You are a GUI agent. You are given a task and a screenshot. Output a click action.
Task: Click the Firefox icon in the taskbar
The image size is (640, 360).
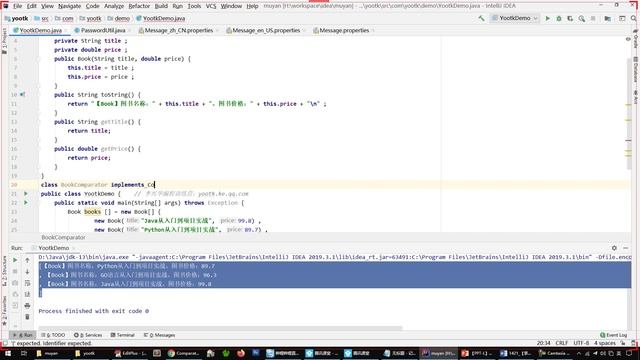point(241,353)
